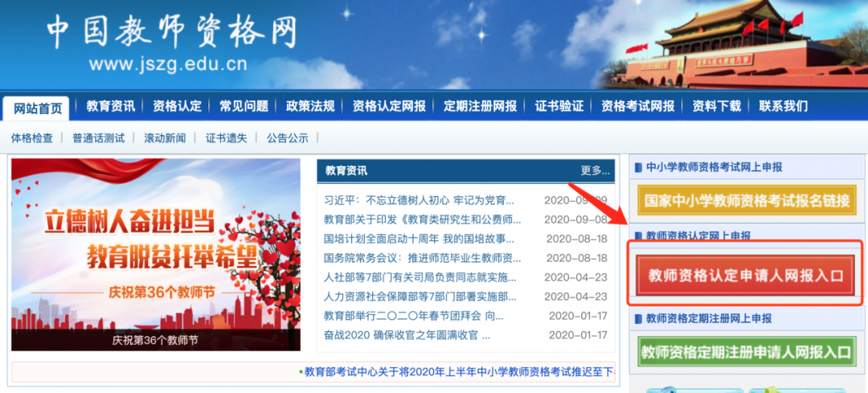Open 证书遗失 link
This screenshot has height=393, width=868.
227,138
